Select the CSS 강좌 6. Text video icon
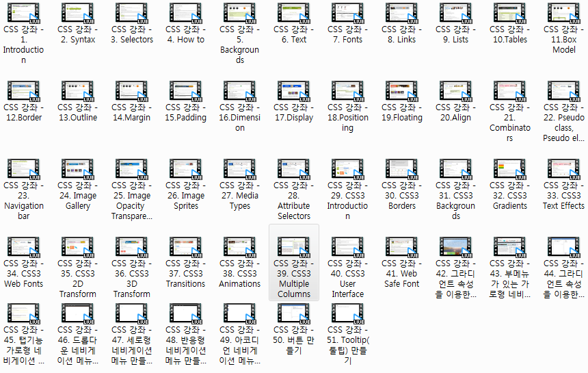 [293, 13]
